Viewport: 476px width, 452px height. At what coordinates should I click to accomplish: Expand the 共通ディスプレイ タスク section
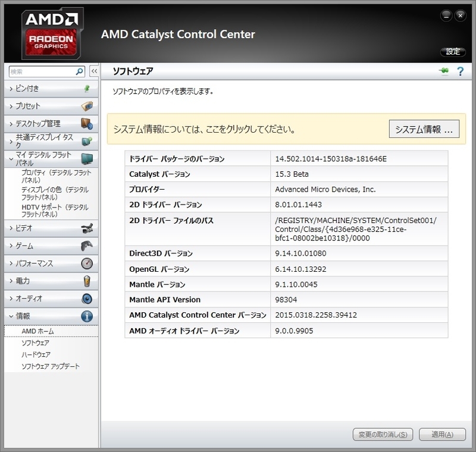point(51,141)
